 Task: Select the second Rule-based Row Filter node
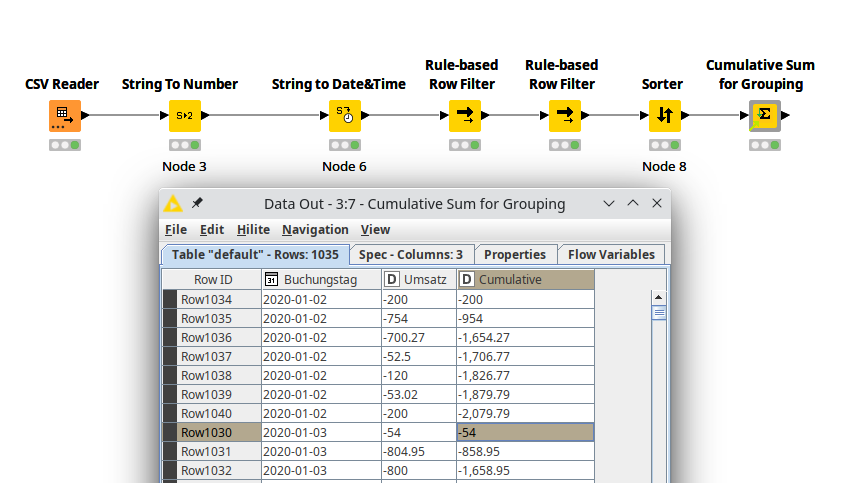[564, 115]
